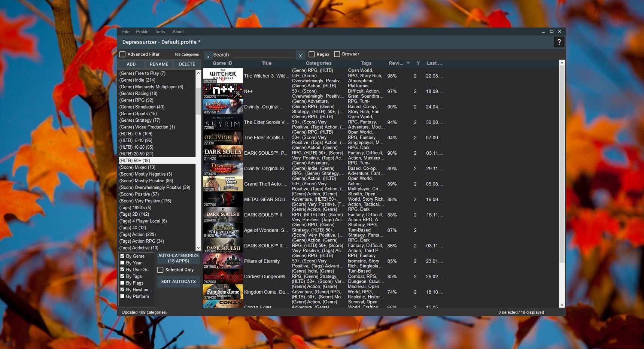644x349 pixels.
Task: Click the EDIT AUTOCATS button
Action: (x=179, y=281)
